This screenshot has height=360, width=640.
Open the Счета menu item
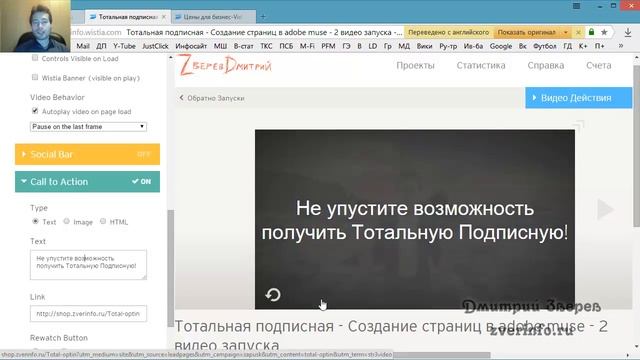pyautogui.click(x=599, y=65)
